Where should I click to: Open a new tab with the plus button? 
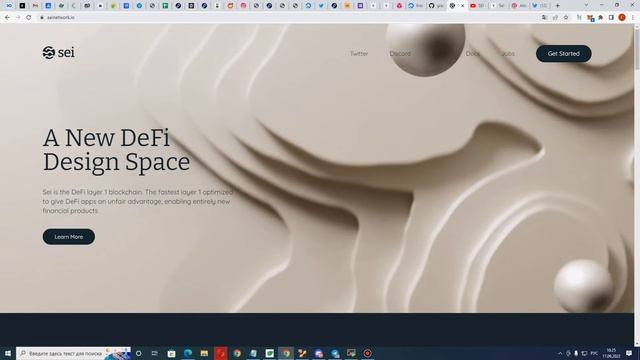point(558,6)
